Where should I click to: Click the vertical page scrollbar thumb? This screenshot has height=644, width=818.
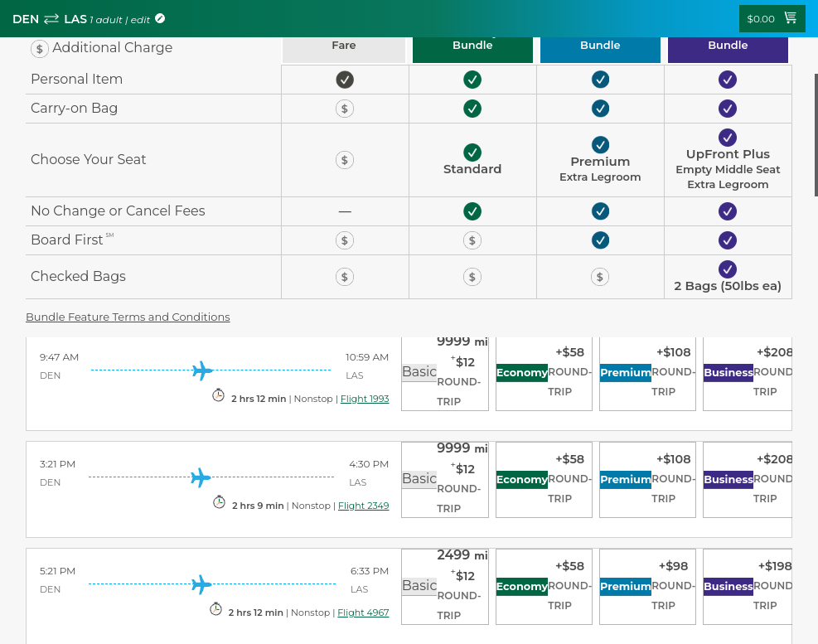tap(816, 134)
